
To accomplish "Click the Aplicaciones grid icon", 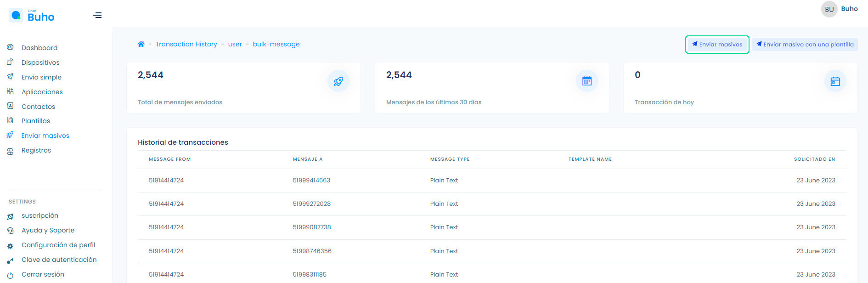I will tap(10, 91).
